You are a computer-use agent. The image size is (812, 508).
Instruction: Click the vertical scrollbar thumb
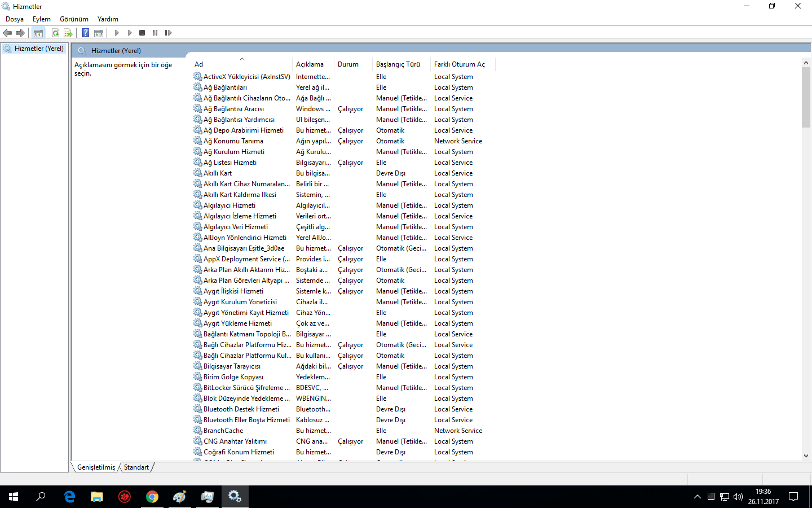coord(806,97)
